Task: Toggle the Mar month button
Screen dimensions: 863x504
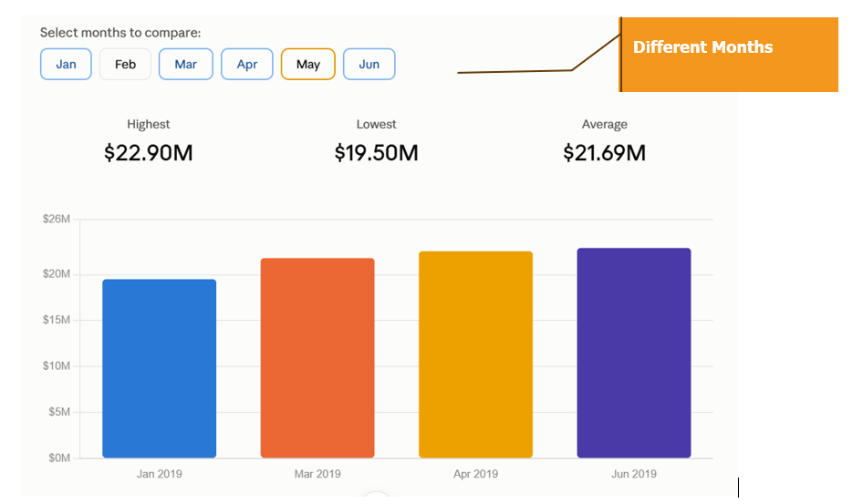Action: pos(185,65)
